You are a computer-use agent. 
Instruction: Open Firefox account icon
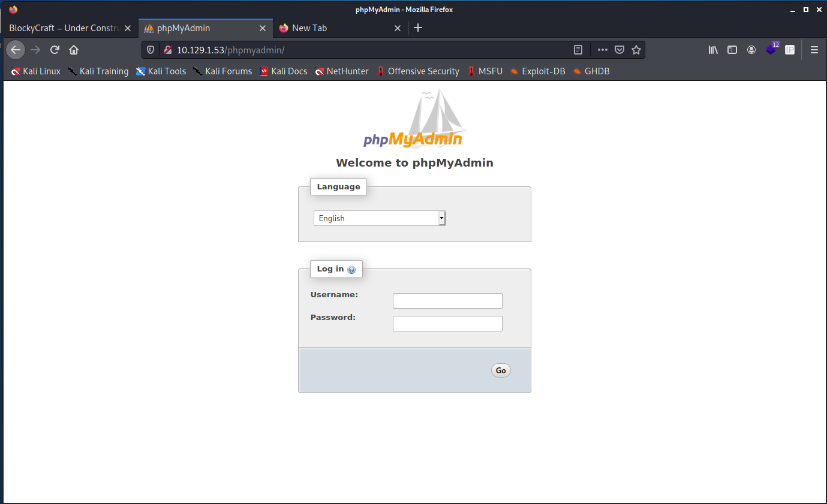click(x=751, y=50)
